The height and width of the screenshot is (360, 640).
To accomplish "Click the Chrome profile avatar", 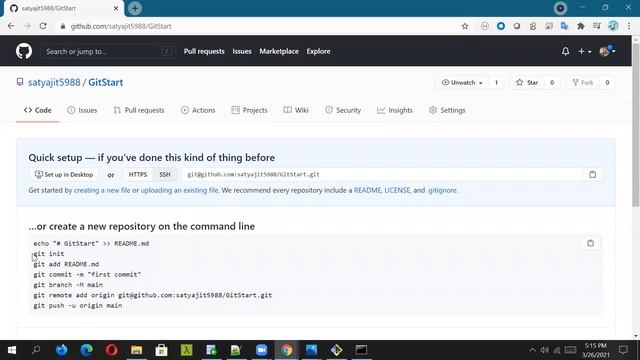I will coord(613,26).
